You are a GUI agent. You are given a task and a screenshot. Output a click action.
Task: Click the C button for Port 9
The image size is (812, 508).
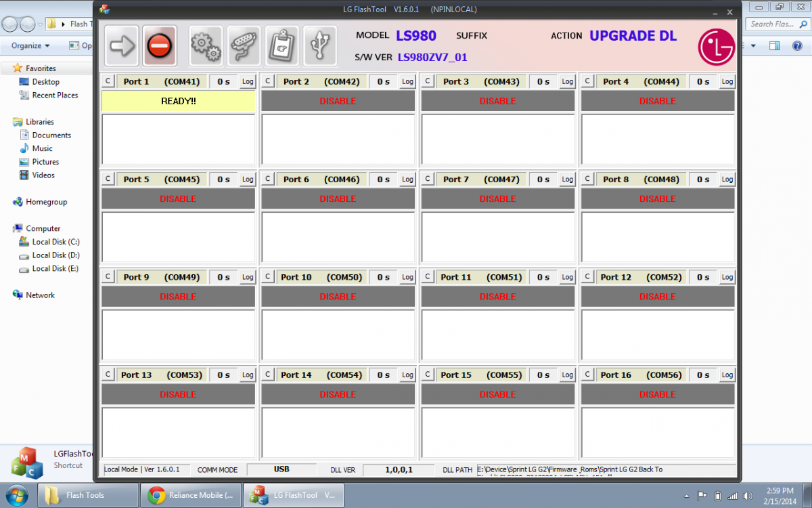pyautogui.click(x=108, y=277)
